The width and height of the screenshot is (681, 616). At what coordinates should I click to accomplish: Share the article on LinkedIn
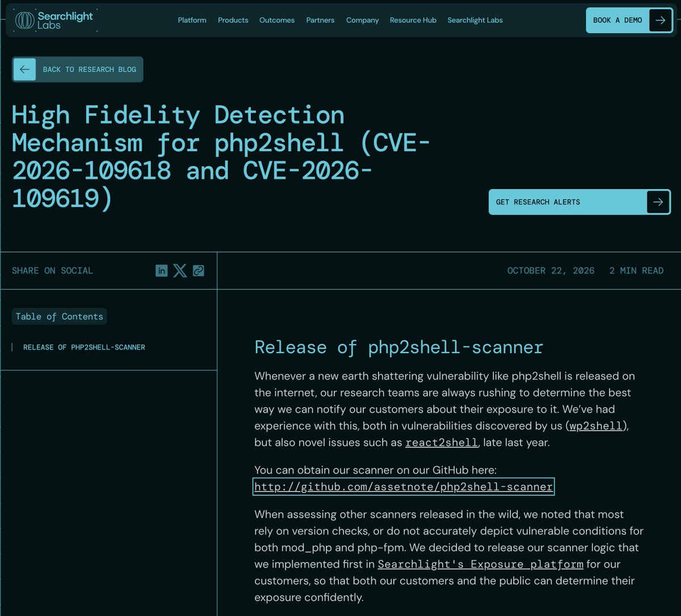pyautogui.click(x=162, y=270)
